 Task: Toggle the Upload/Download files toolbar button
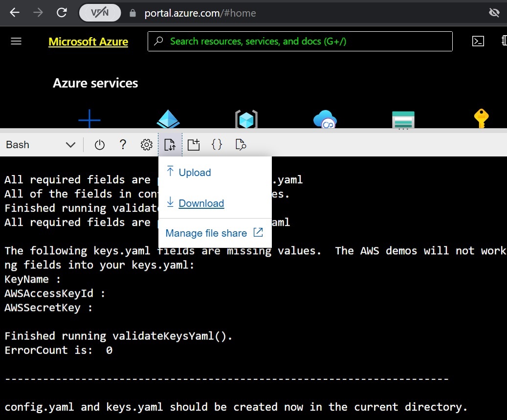170,145
